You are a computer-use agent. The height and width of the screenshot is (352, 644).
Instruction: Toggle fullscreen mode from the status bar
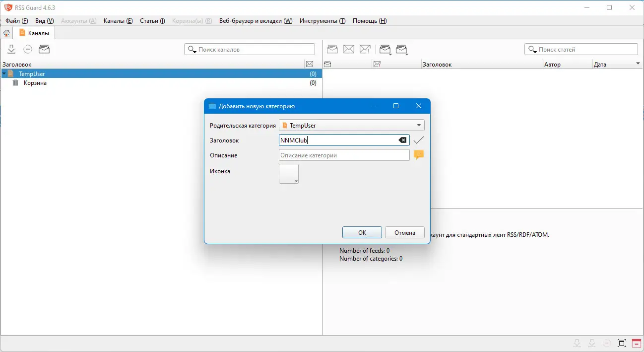tap(622, 343)
